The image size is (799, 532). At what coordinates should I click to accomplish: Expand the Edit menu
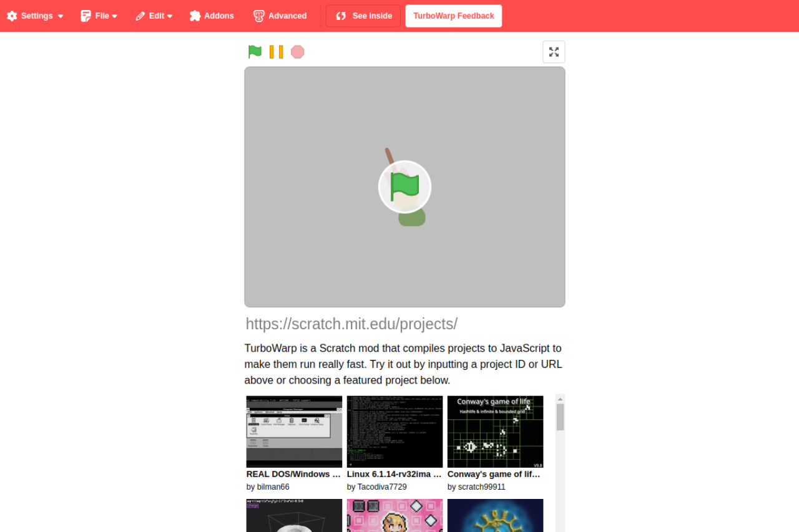coord(154,16)
